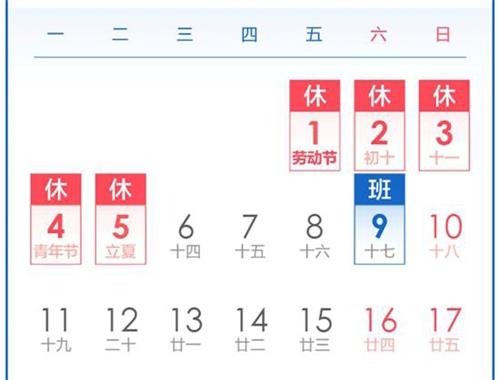Pick date 11 labeled 十九
This screenshot has width=500, height=380.
tap(56, 329)
